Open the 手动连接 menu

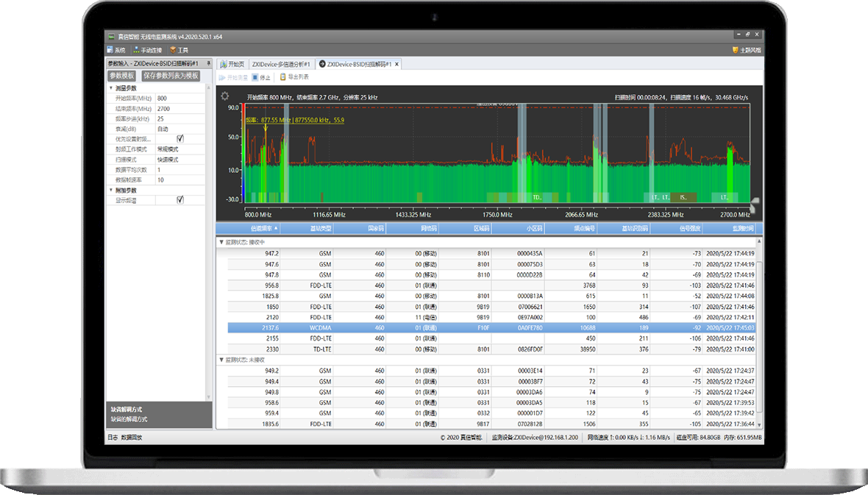tap(147, 50)
